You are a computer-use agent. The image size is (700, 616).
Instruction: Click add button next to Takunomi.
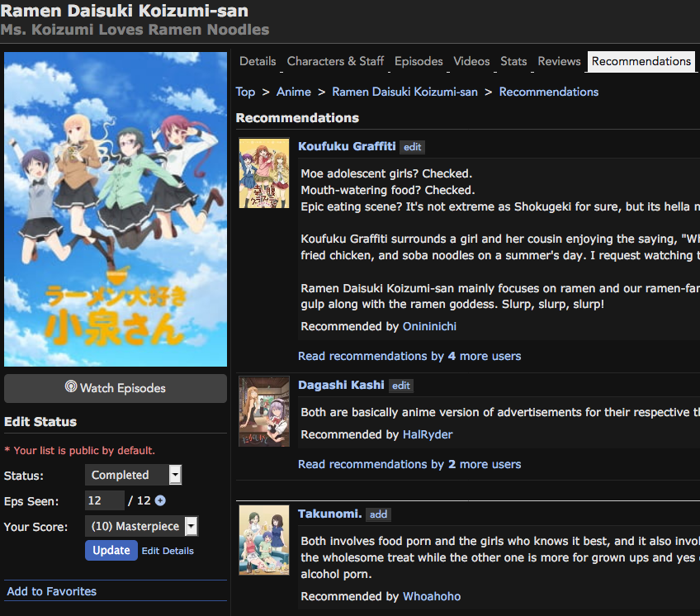tap(378, 514)
